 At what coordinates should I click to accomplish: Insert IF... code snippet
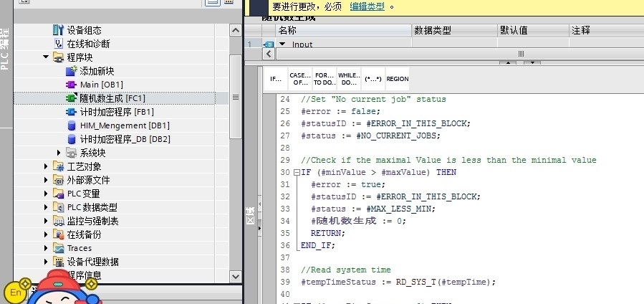tap(276, 79)
